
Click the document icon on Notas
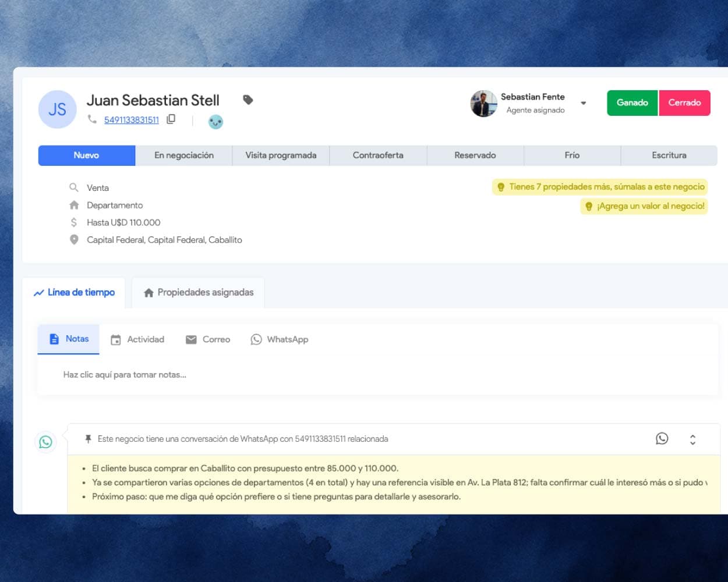tap(54, 339)
